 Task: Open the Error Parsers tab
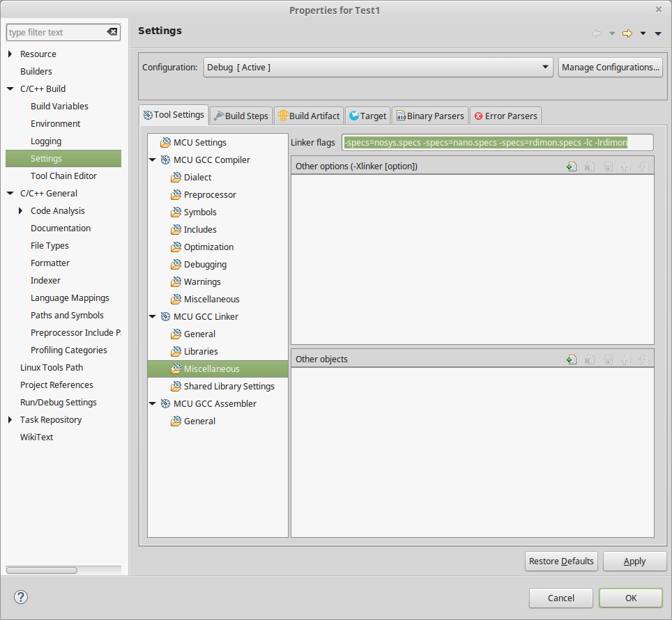(x=505, y=116)
